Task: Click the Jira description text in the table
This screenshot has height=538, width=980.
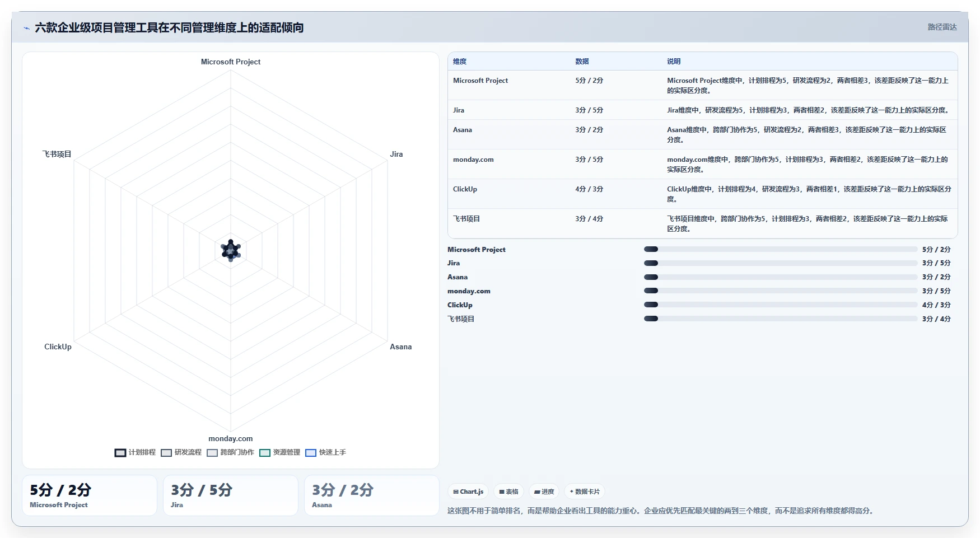Action: point(809,110)
